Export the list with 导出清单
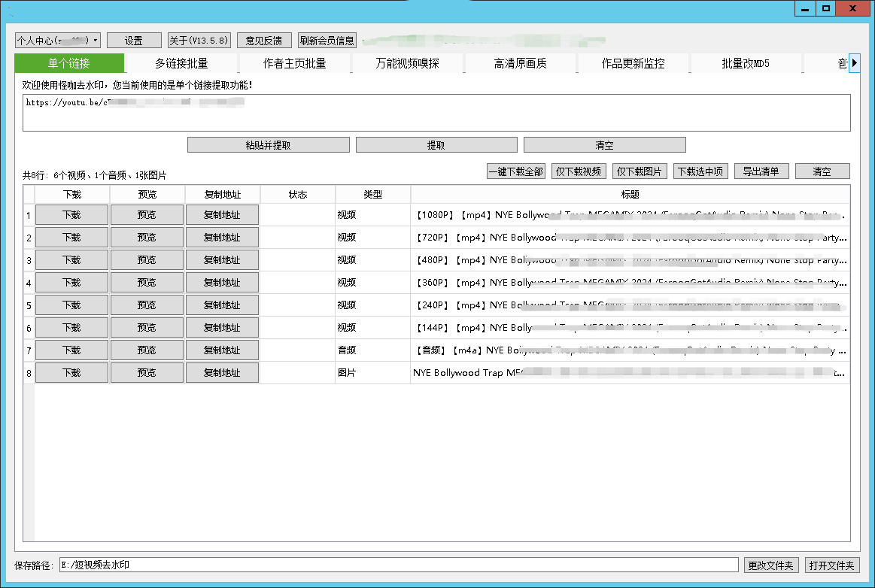 pyautogui.click(x=761, y=171)
